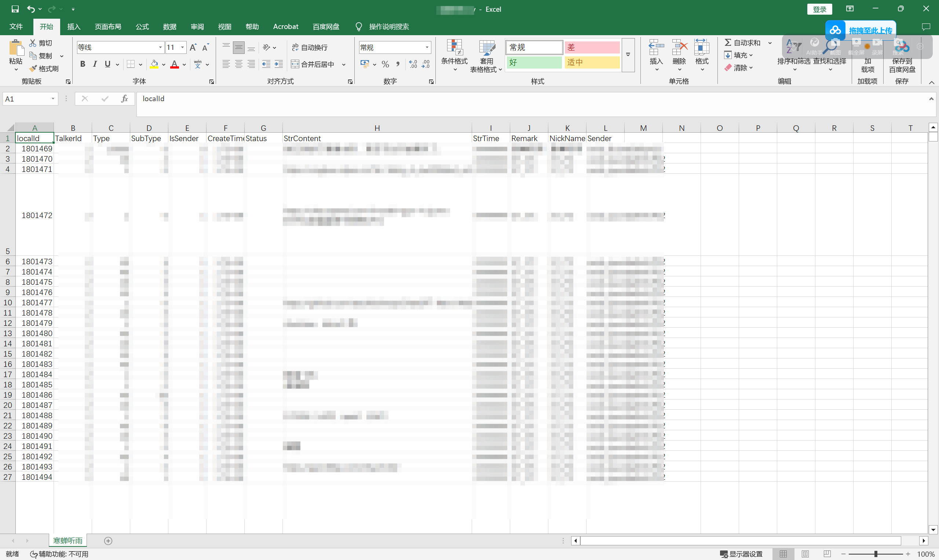This screenshot has height=560, width=939.
Task: Click the zoom slider handle
Action: [x=876, y=553]
